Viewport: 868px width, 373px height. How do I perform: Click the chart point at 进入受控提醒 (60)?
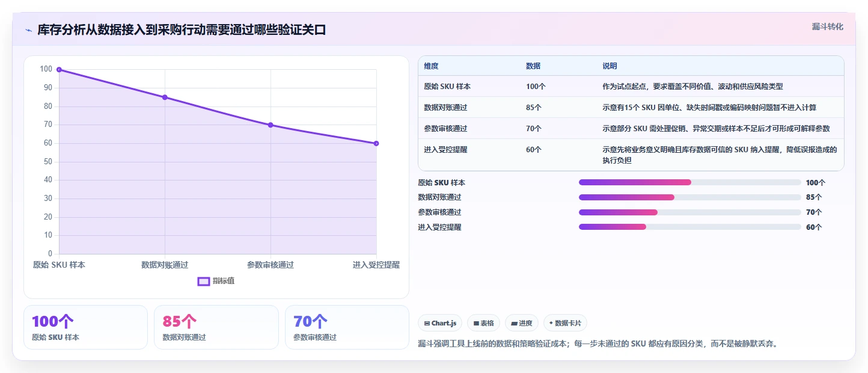click(x=376, y=143)
